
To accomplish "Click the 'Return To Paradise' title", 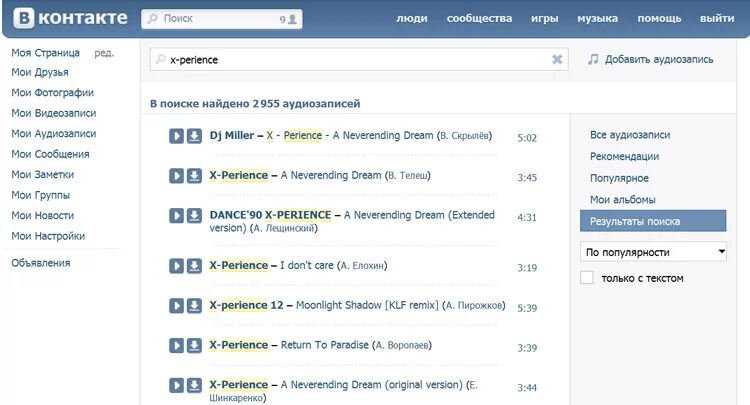I will click(x=325, y=345).
